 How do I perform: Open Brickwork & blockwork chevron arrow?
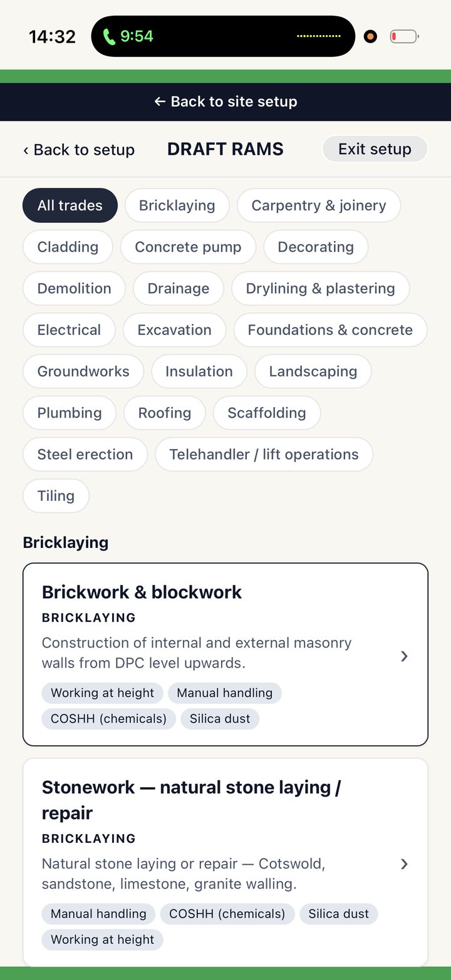404,656
